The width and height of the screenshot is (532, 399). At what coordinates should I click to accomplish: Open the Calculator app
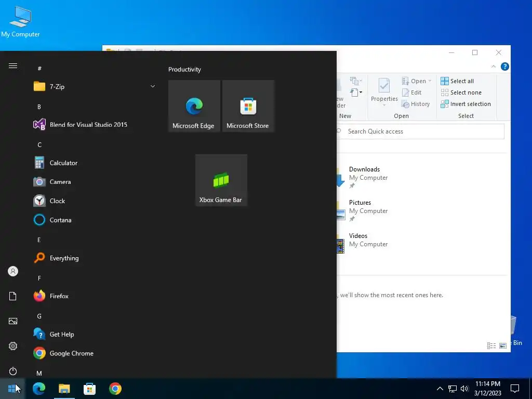pos(95,163)
